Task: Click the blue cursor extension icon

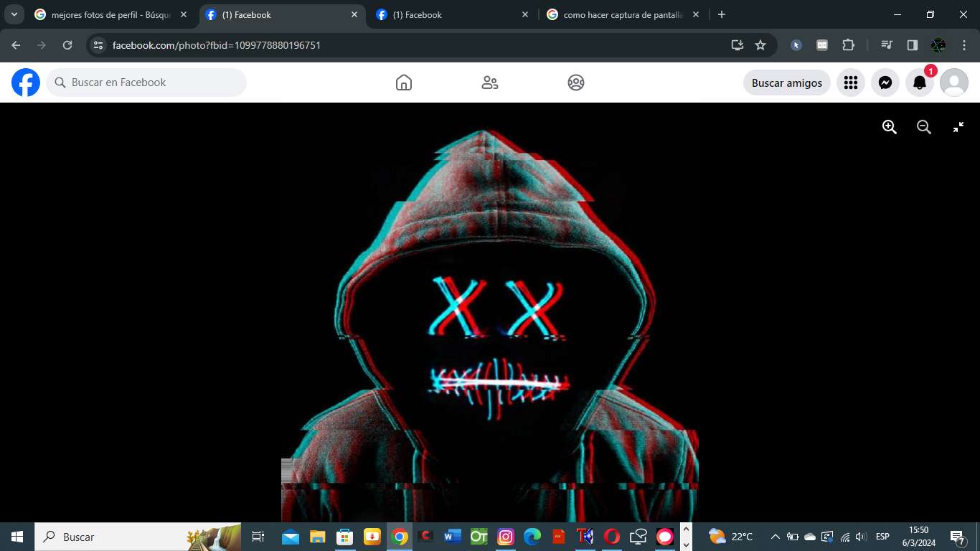Action: point(796,45)
